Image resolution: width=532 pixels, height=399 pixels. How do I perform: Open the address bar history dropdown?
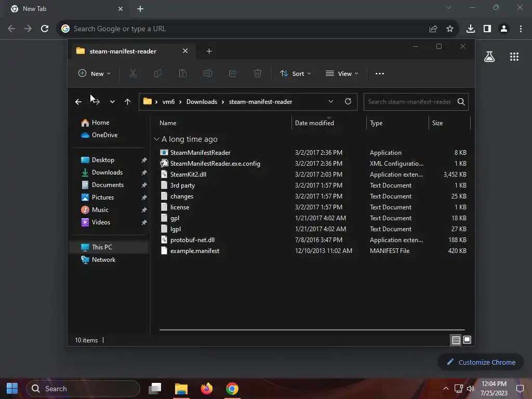point(331,101)
